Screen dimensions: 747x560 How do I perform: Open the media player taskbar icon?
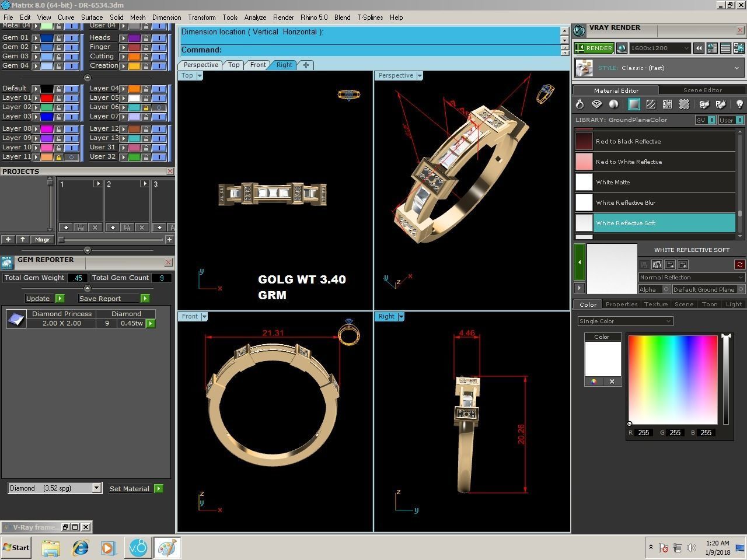[108, 548]
